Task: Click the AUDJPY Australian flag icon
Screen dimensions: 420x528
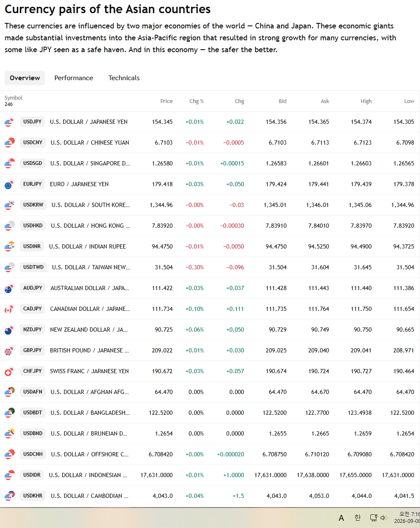Action: pyautogui.click(x=9, y=288)
